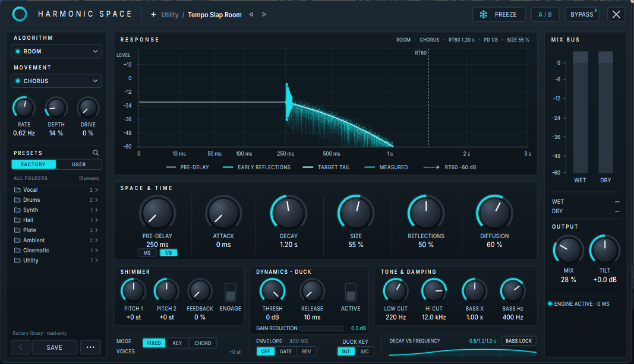Click the Ambient folder icon
The height and width of the screenshot is (364, 634).
tap(17, 240)
